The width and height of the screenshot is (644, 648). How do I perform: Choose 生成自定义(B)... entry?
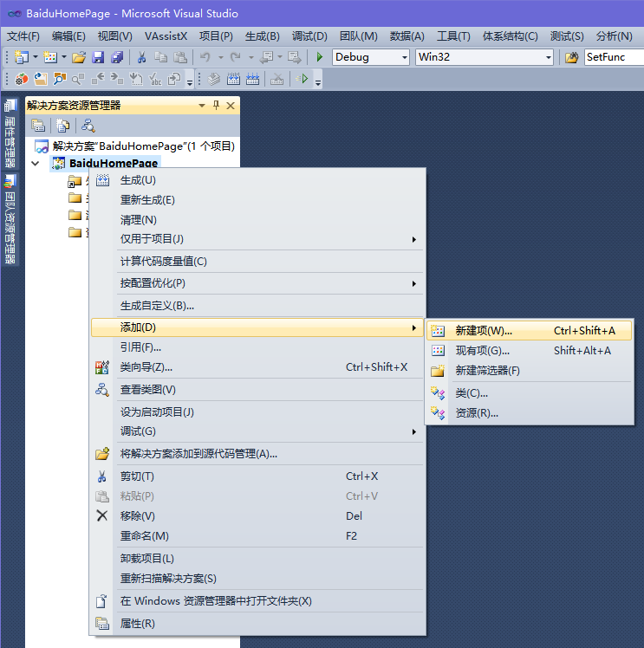pyautogui.click(x=258, y=306)
